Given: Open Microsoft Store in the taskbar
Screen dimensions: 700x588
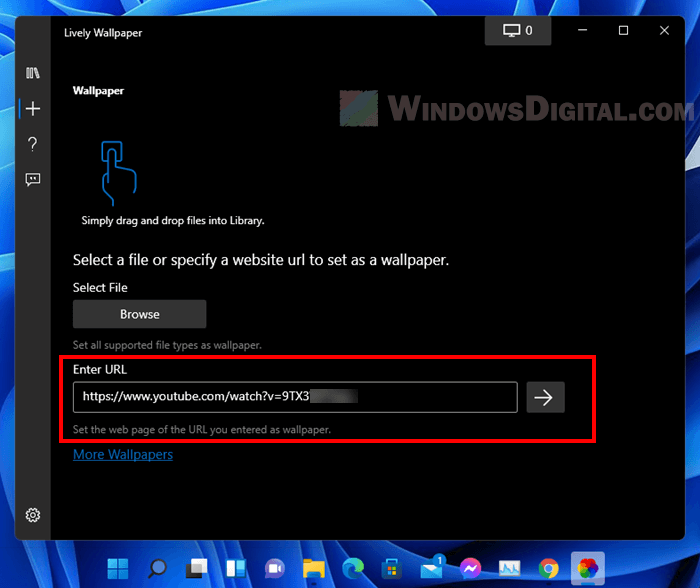Looking at the screenshot, I should coord(392,569).
